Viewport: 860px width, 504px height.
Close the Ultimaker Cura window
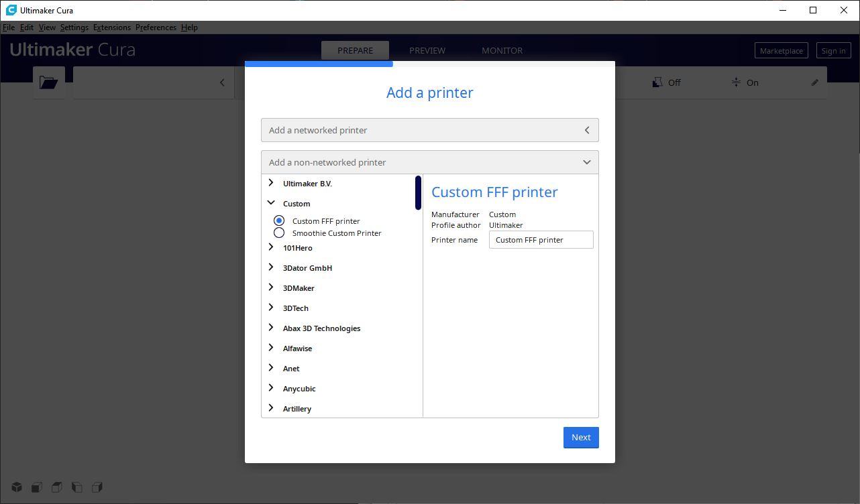pos(844,10)
